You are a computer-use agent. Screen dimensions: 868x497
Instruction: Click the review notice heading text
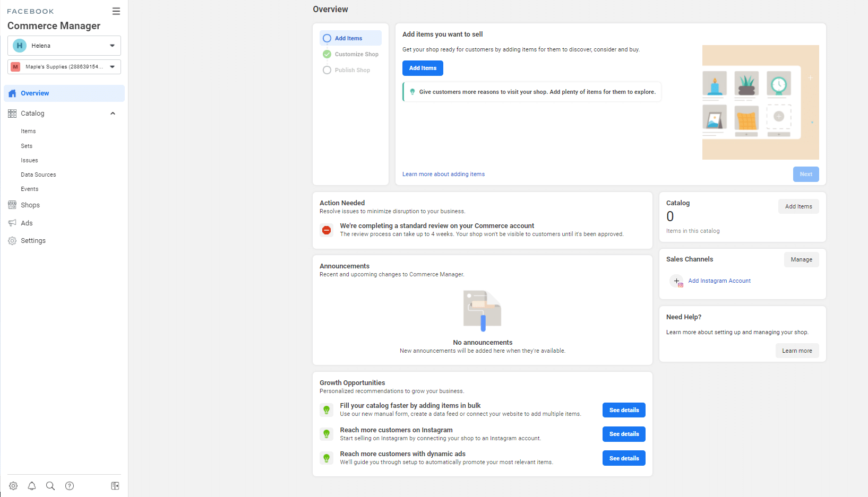(437, 226)
